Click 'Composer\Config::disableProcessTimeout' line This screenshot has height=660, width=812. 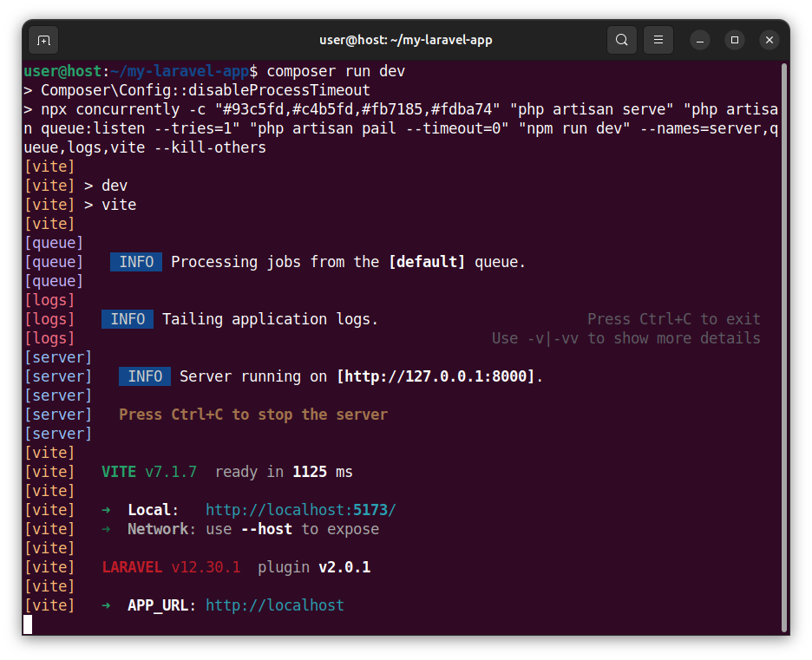click(x=206, y=90)
